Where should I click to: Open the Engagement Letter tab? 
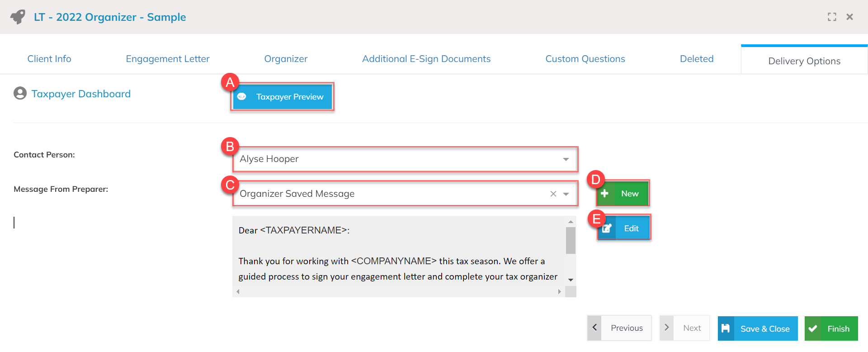pyautogui.click(x=167, y=59)
